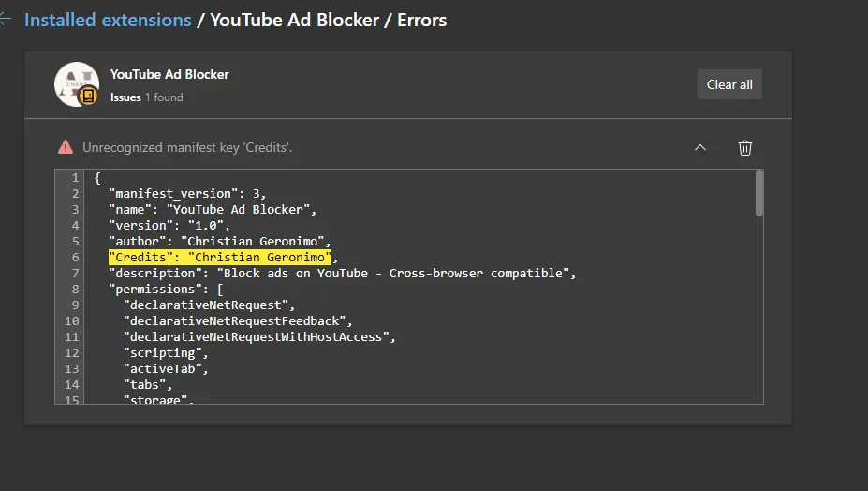Select the highlighted Credits manifest line

click(220, 257)
